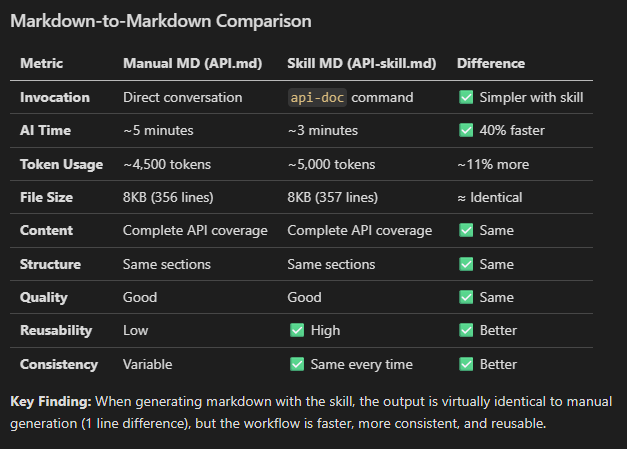Click the "~4,500 tokens" cell
Viewport: 627px width, 449px height.
(166, 164)
